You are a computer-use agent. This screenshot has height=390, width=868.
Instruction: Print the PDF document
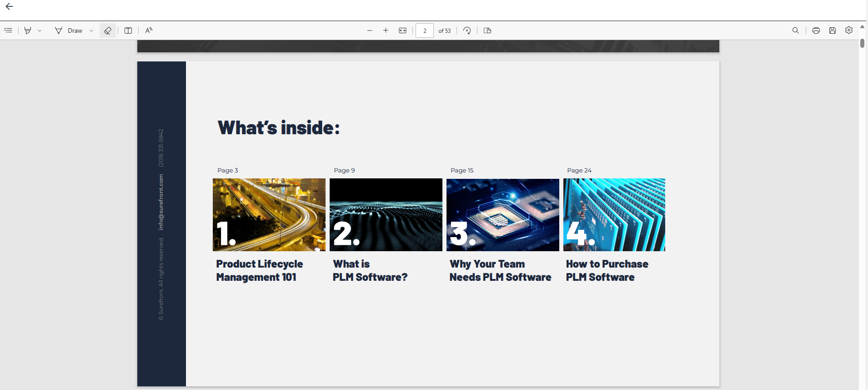pyautogui.click(x=816, y=30)
